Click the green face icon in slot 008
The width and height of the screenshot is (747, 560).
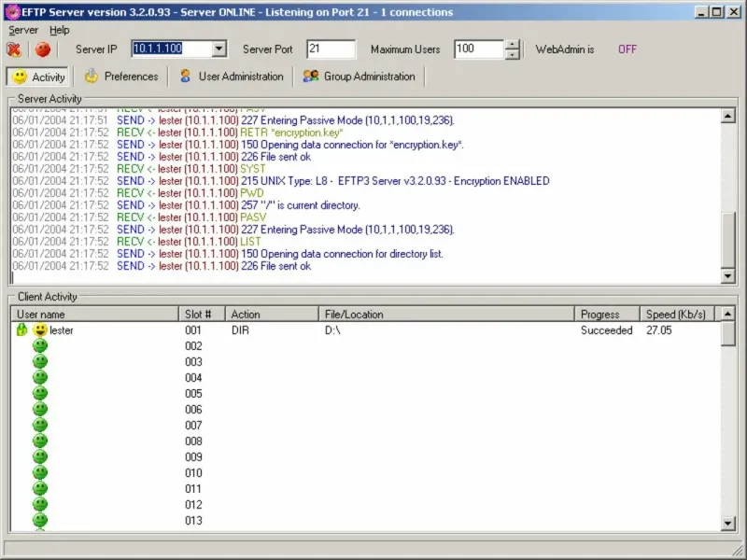click(x=40, y=441)
